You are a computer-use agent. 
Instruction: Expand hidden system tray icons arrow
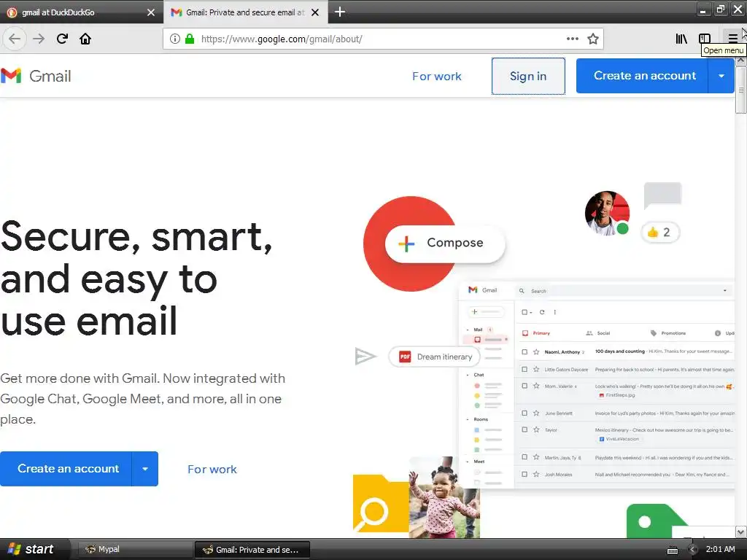tap(693, 550)
